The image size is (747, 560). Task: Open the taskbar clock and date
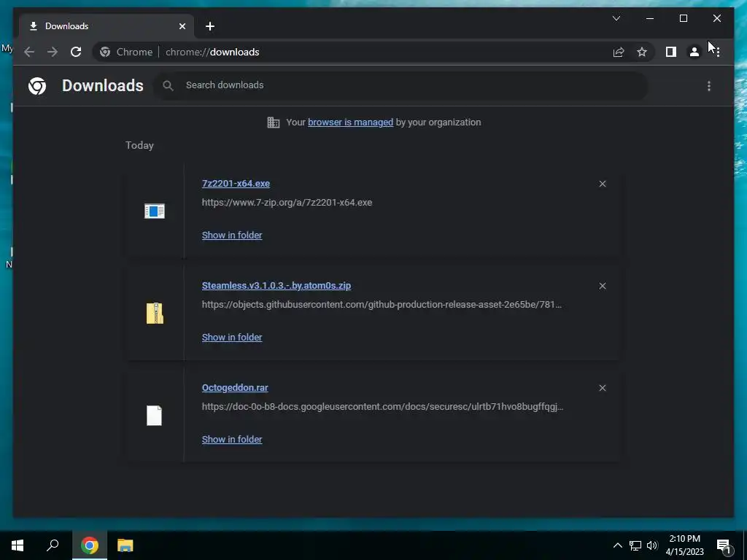[684, 545]
